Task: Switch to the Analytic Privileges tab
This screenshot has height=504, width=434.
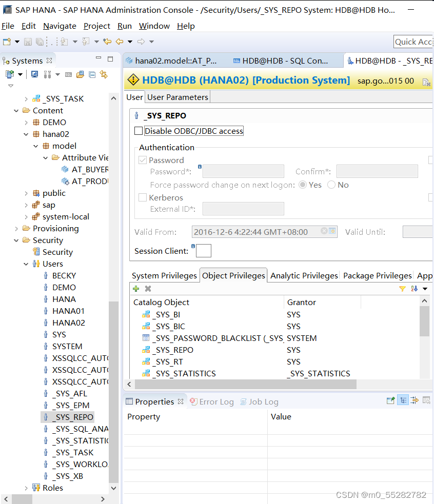Action: pos(304,275)
